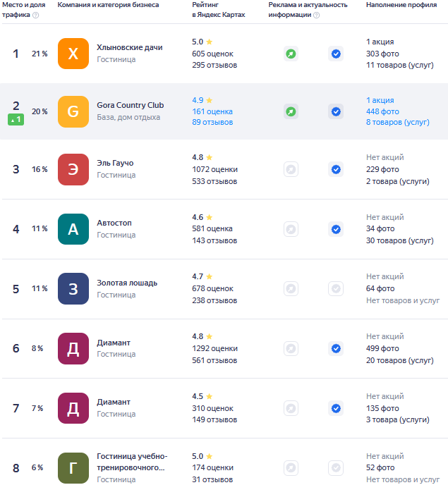
Task: Click the teal А logo of Автостоп
Action: (73, 229)
